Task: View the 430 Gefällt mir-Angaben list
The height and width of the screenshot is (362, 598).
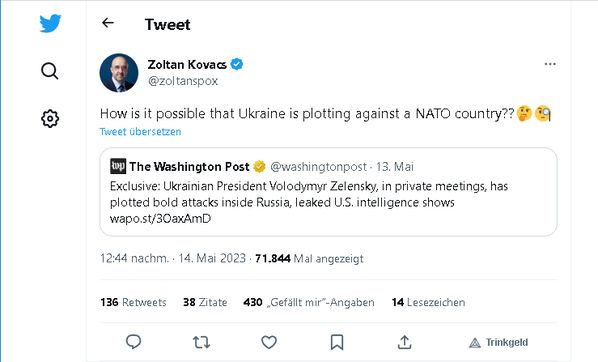Action: 309,302
